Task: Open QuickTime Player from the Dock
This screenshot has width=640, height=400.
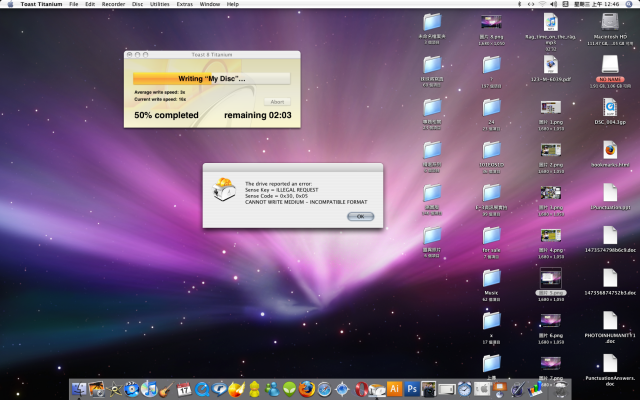Action: pos(202,389)
